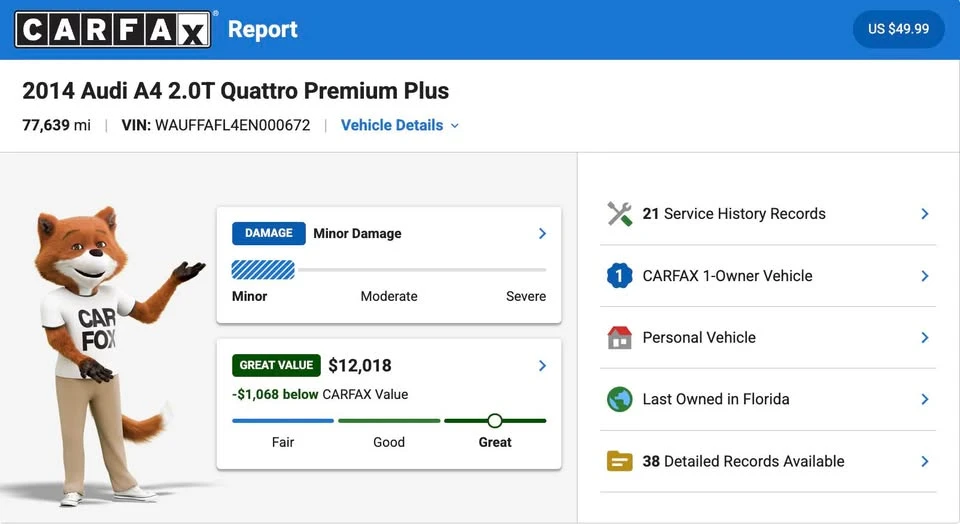Open 21 Service History Records link
The image size is (960, 524).
(733, 214)
